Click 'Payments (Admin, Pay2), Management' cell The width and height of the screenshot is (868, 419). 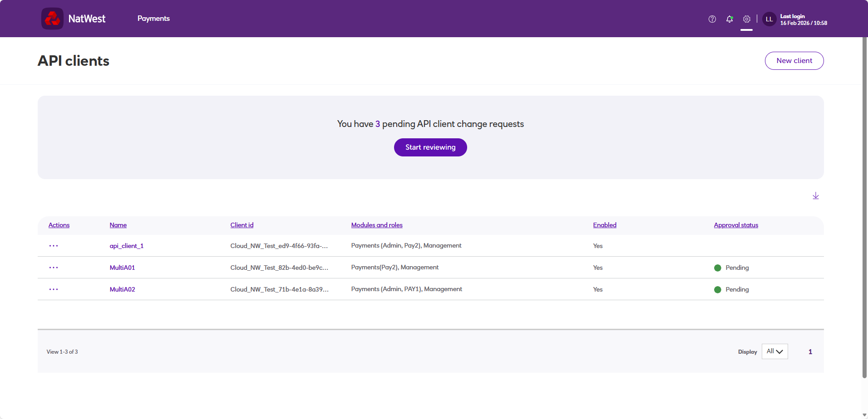pyautogui.click(x=406, y=246)
